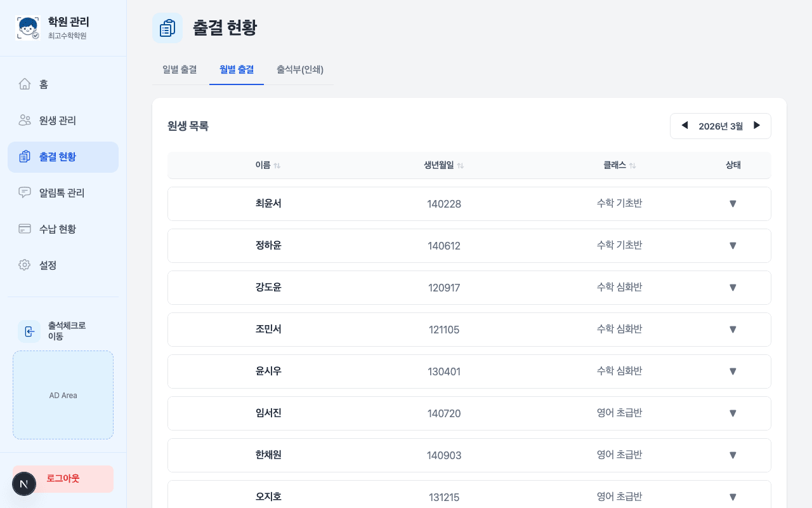Open the 출석부(인쇄) tab

click(299, 70)
